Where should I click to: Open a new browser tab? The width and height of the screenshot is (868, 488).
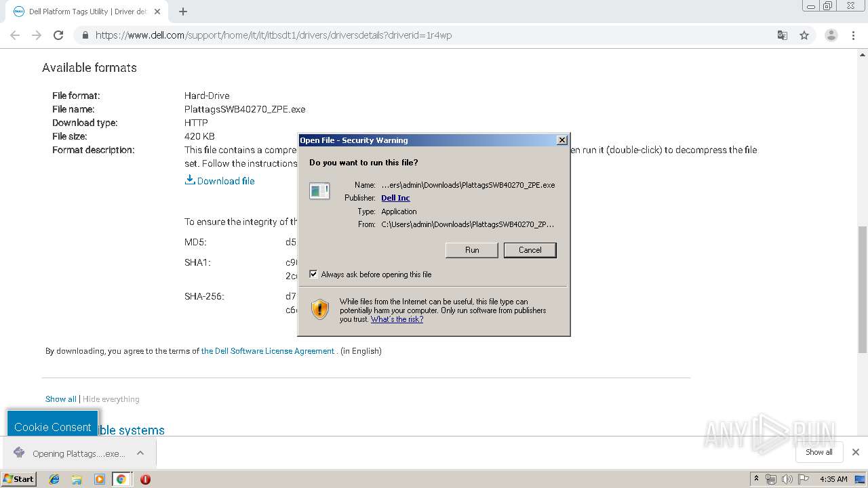[x=183, y=12]
